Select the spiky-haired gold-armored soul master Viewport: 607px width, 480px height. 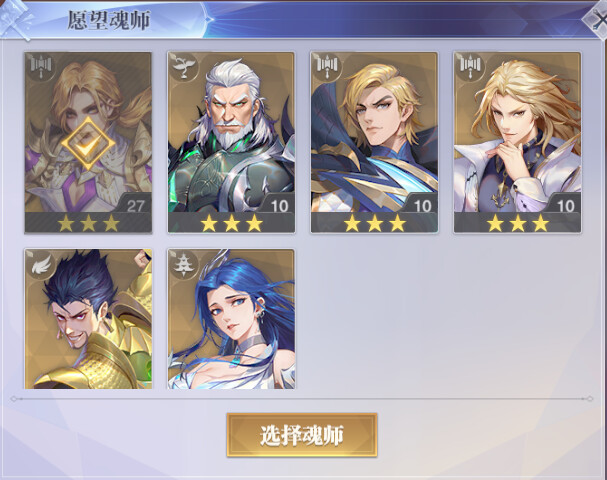point(88,319)
